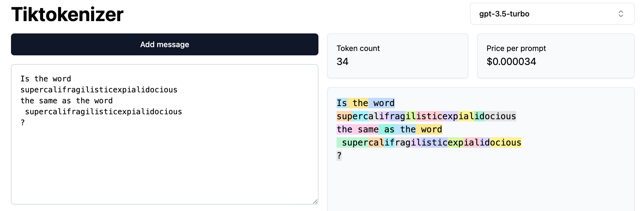Click the Price per prompt card
644x211 pixels.
(556, 56)
